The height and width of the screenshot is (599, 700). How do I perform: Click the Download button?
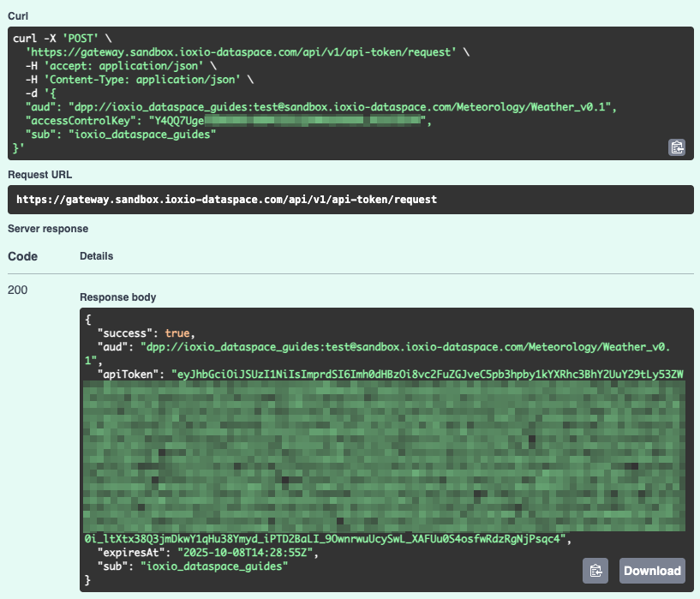coord(651,571)
